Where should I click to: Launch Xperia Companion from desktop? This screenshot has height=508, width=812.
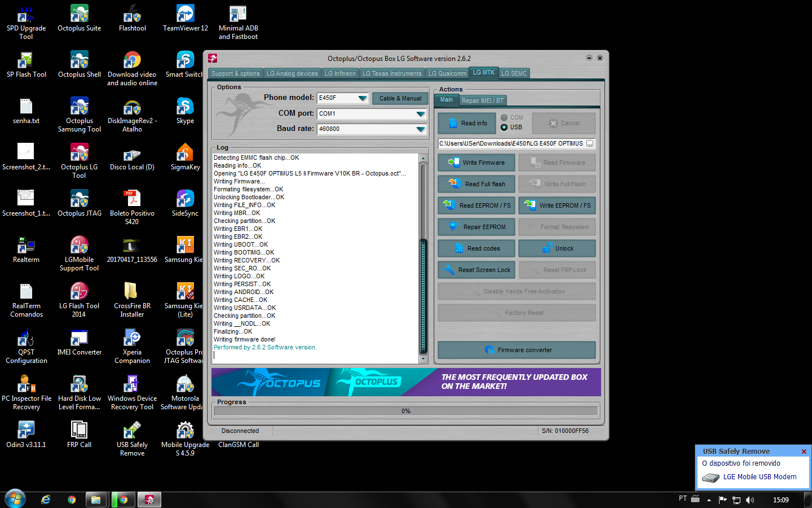point(132,347)
